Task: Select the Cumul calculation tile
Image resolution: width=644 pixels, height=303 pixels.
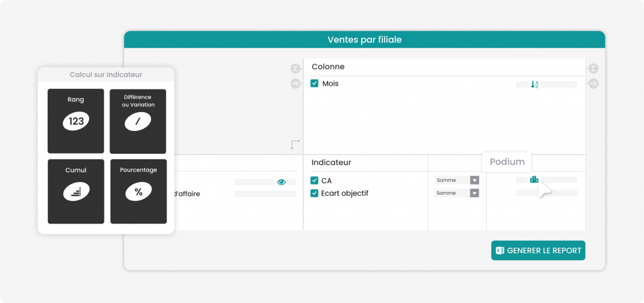Action: click(x=76, y=192)
